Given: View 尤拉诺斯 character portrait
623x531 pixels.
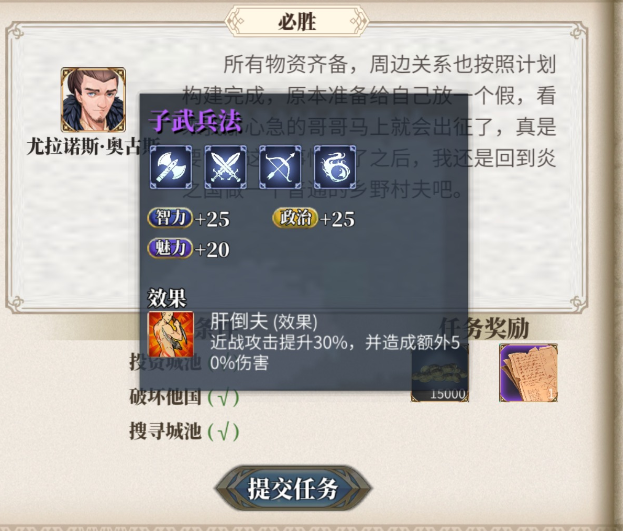Looking at the screenshot, I should coord(93,100).
